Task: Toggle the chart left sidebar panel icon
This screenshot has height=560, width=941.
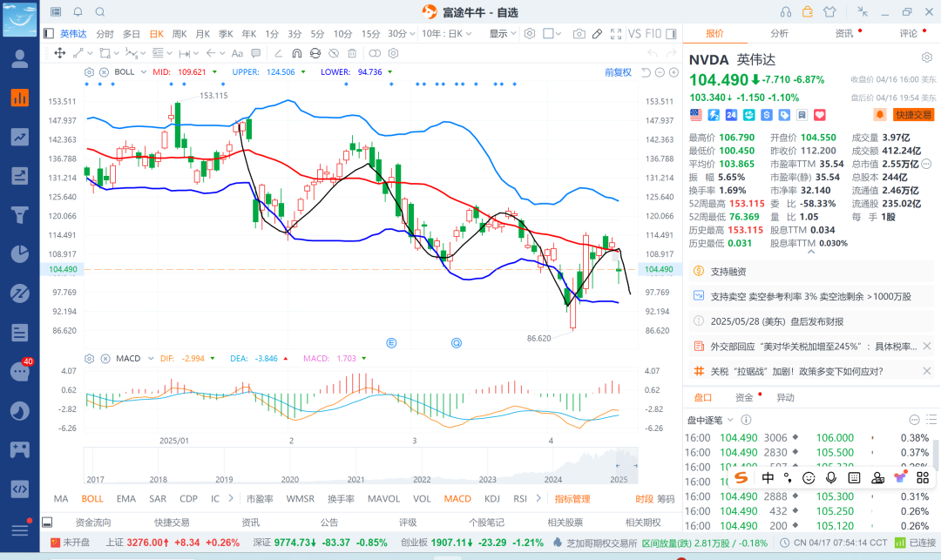Action: tap(49, 34)
